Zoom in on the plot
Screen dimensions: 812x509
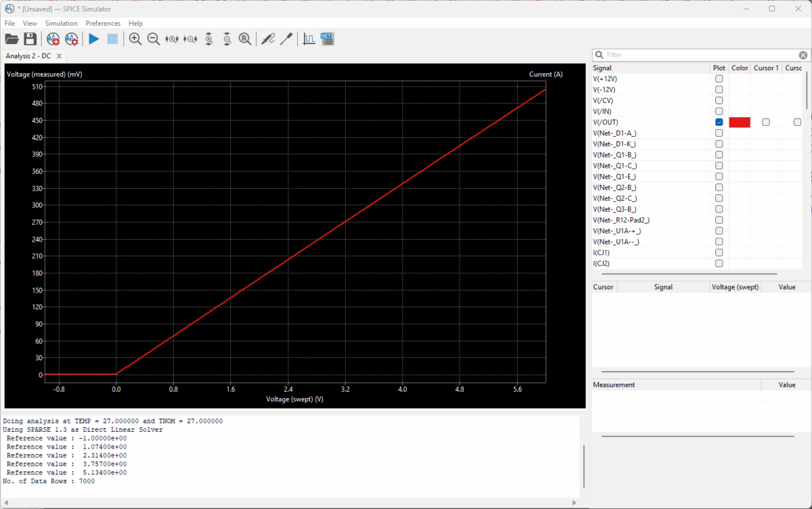135,39
